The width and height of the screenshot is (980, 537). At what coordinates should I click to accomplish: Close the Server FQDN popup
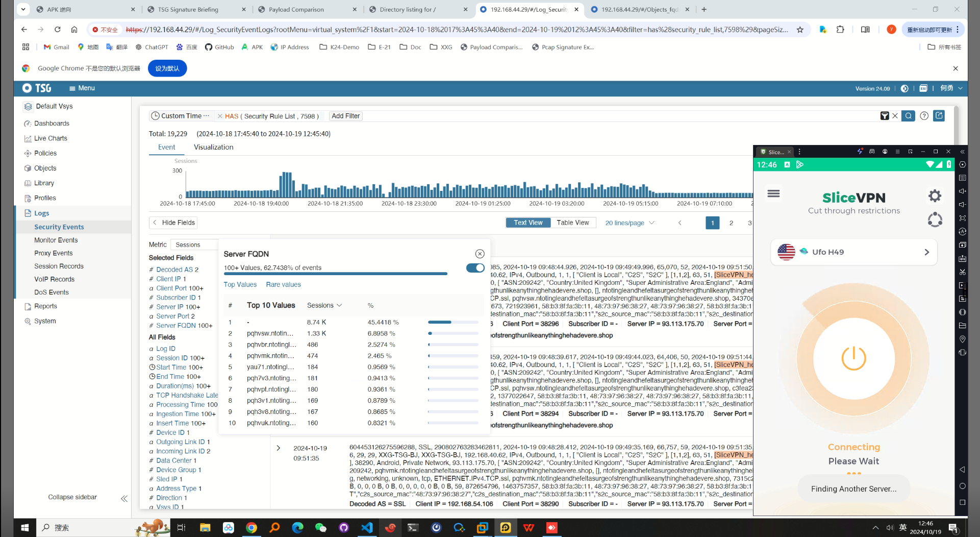coord(480,254)
